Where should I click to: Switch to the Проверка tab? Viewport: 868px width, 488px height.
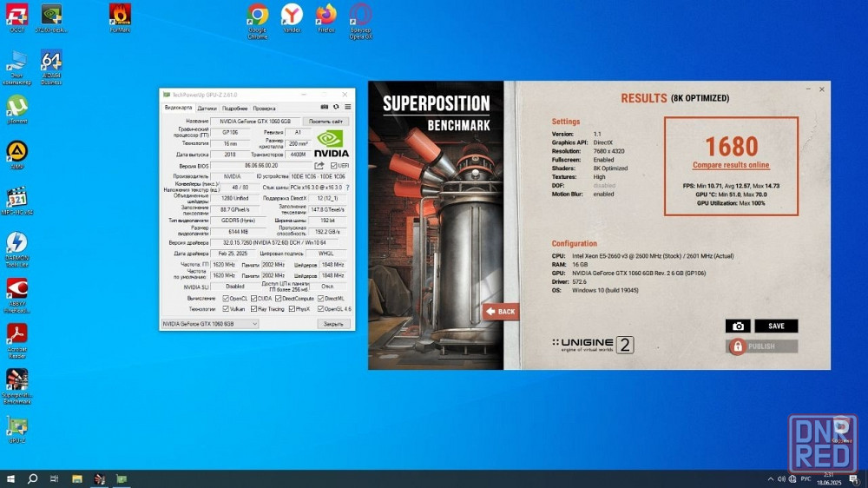point(264,109)
